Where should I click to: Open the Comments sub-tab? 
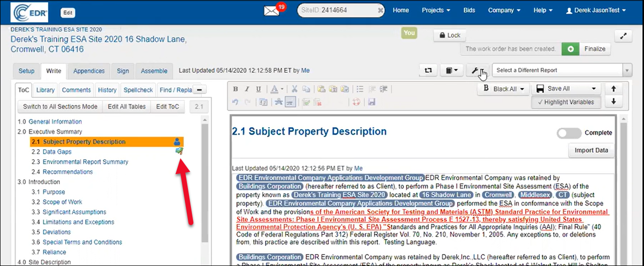point(76,90)
